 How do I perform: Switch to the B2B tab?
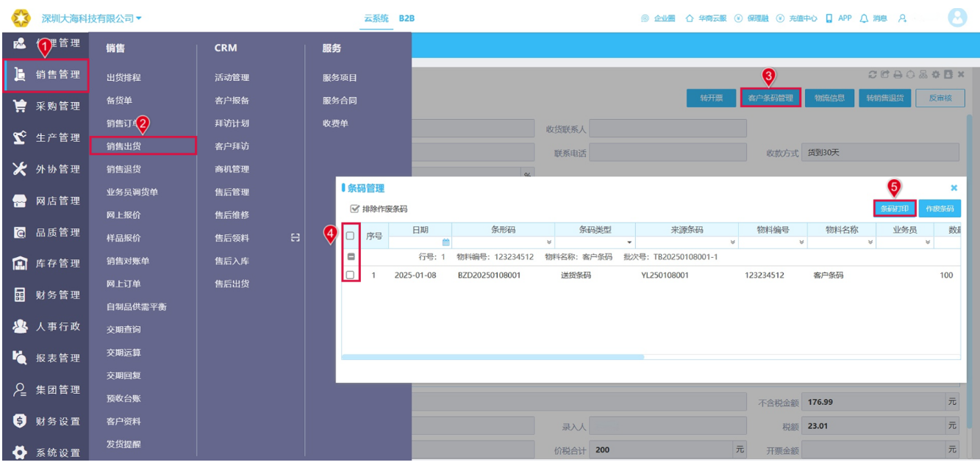coord(407,18)
